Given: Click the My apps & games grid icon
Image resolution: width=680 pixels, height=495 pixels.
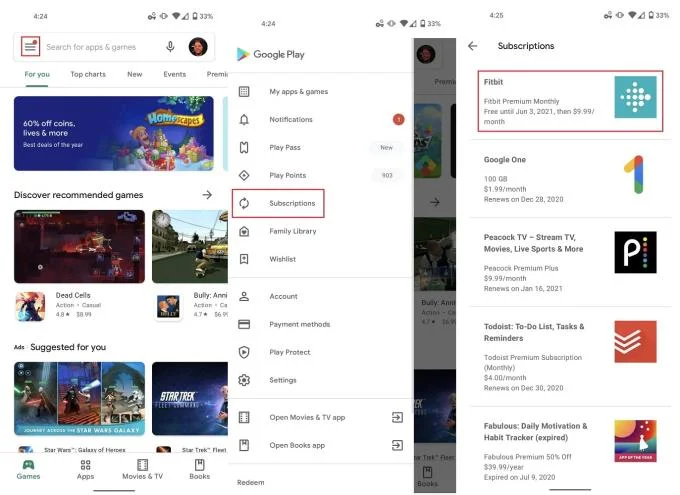Looking at the screenshot, I should (x=244, y=92).
